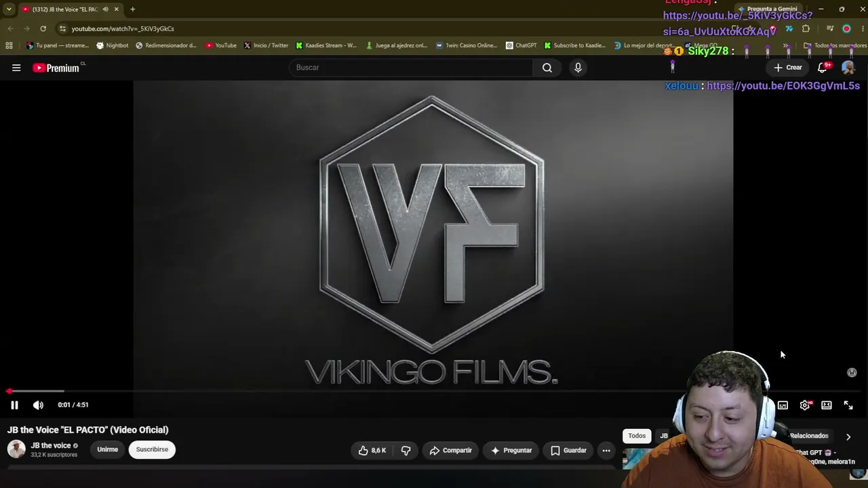The height and width of the screenshot is (488, 868).
Task: Share the video via Compartir
Action: pos(451,450)
